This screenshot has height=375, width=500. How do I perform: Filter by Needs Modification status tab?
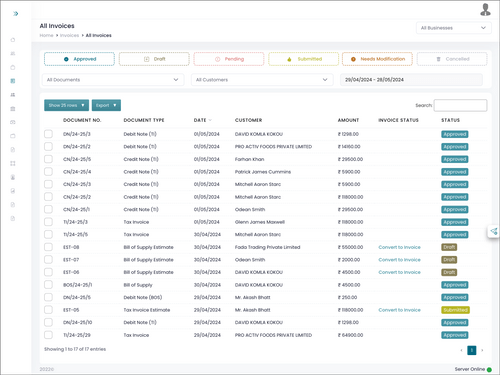pos(377,59)
